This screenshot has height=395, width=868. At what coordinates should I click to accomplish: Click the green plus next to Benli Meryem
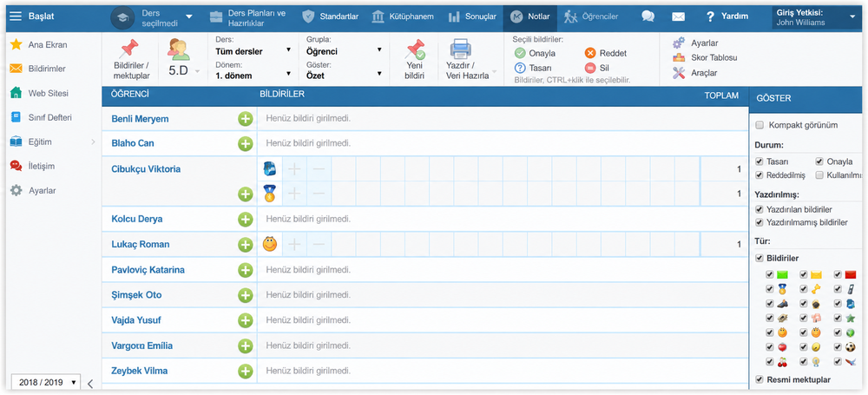tap(246, 119)
